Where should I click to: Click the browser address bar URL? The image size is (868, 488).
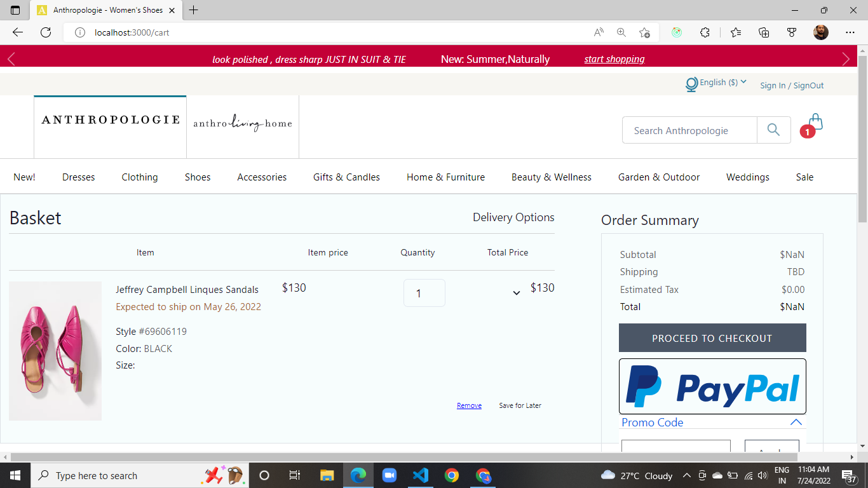(132, 32)
